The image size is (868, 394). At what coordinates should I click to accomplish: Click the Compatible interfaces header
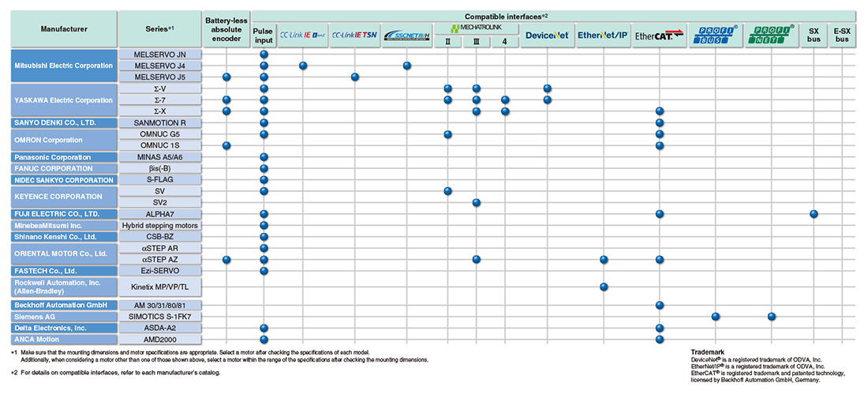(x=554, y=17)
